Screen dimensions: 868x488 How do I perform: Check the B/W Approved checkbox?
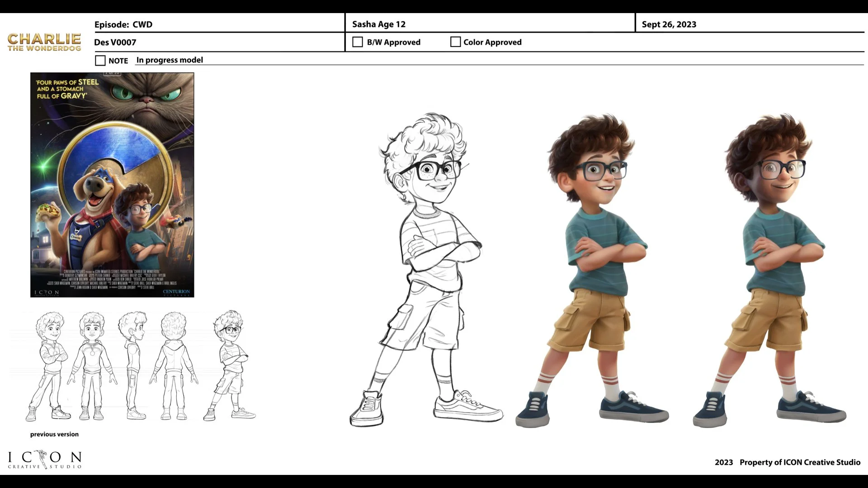point(358,42)
